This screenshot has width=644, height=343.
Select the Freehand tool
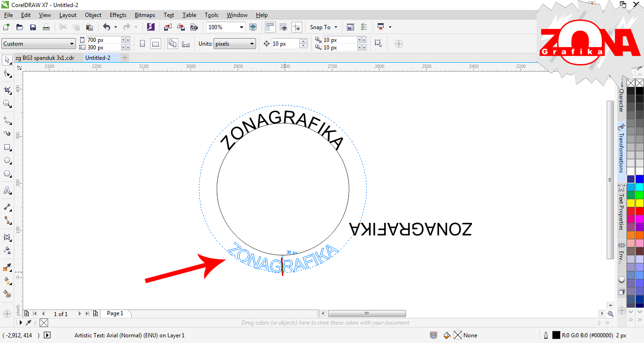tap(7, 120)
